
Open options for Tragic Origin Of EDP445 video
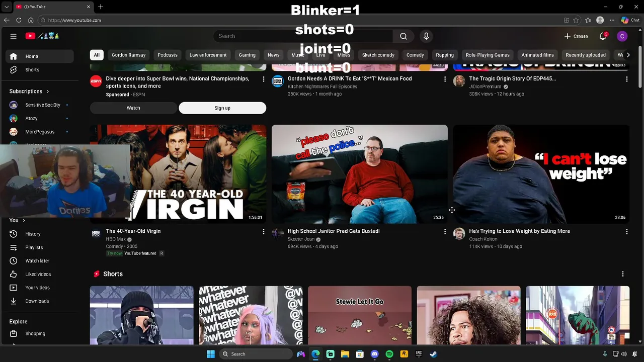pos(626,79)
